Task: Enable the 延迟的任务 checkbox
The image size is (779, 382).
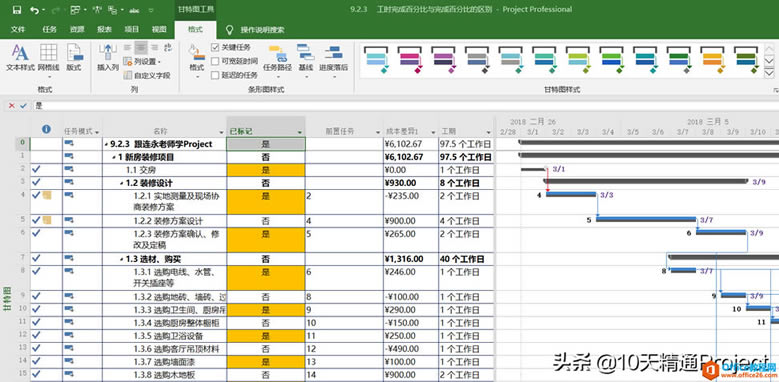Action: (215, 76)
